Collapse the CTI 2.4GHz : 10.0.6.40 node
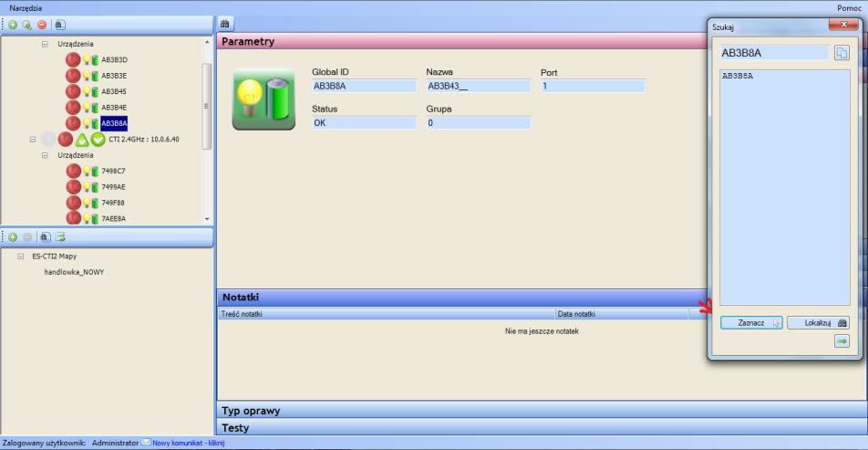 tap(33, 139)
